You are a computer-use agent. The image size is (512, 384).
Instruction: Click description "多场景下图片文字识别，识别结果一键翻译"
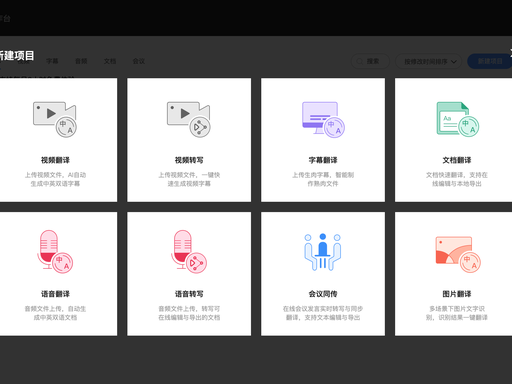457,313
